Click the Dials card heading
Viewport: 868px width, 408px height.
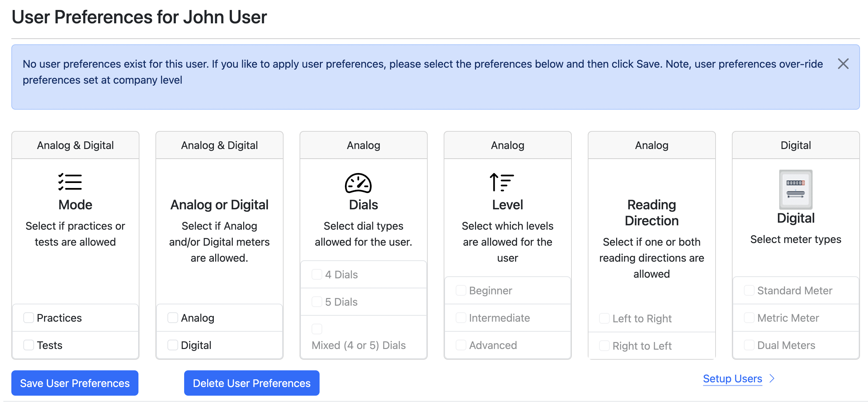[x=363, y=205]
